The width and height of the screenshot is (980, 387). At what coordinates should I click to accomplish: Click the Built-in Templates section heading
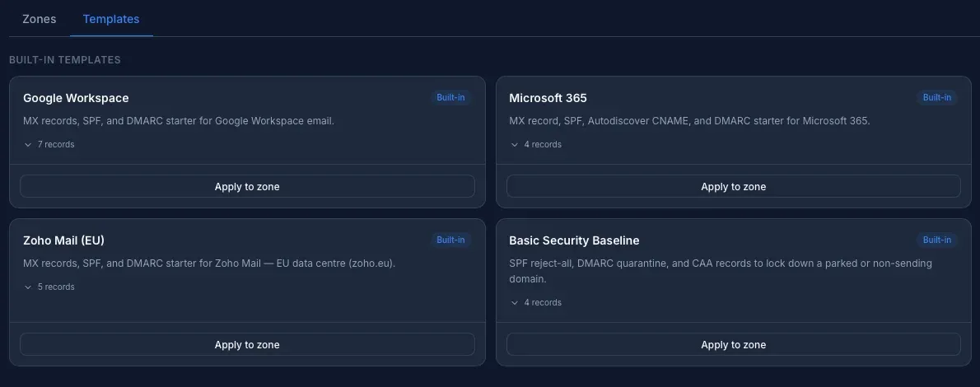tap(65, 60)
